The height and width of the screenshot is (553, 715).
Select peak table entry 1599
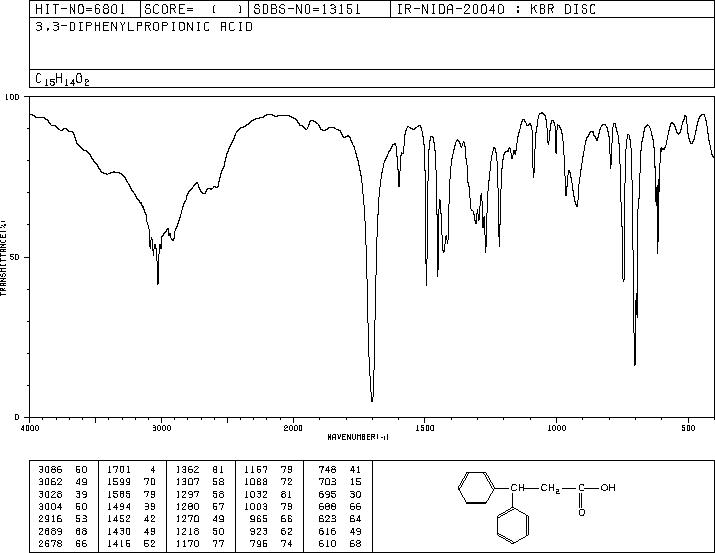(131, 482)
